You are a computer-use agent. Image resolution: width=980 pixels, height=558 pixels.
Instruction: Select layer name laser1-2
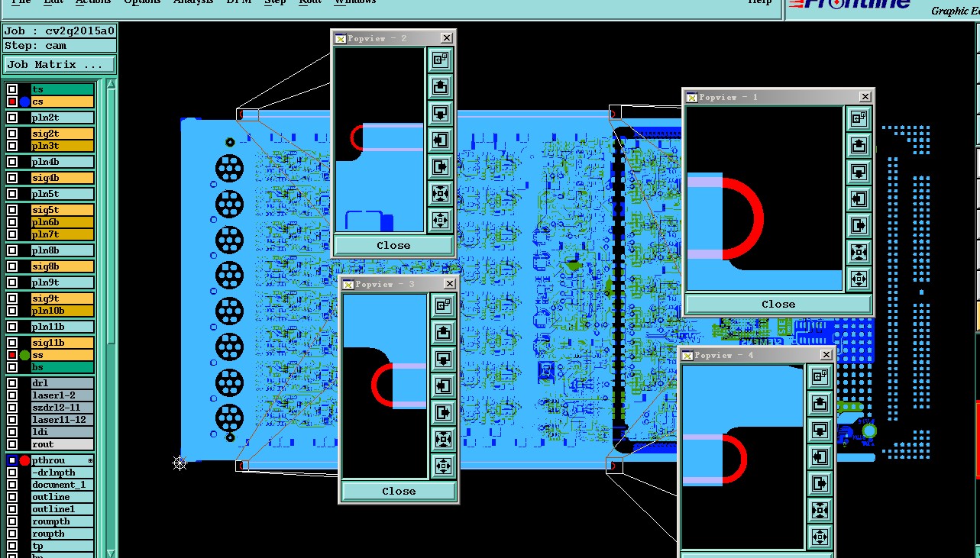coord(63,395)
